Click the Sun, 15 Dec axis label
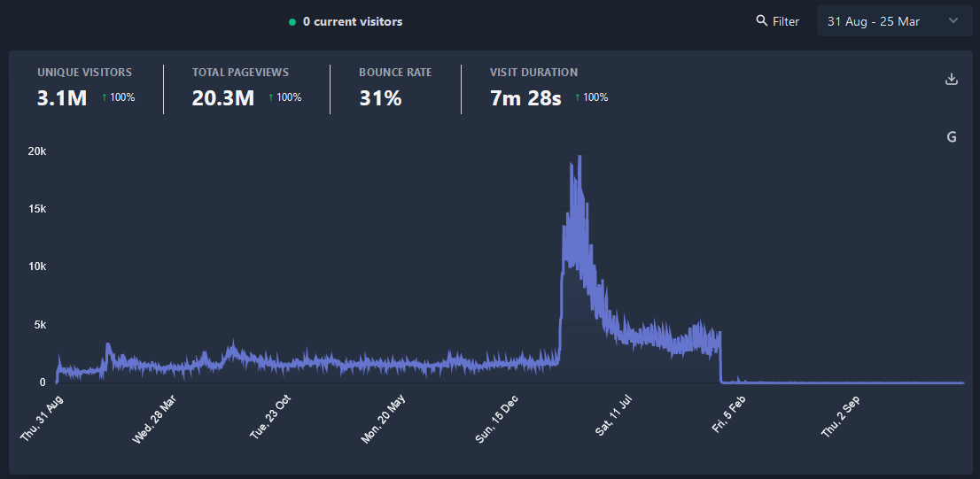Image resolution: width=980 pixels, height=479 pixels. coord(497,419)
